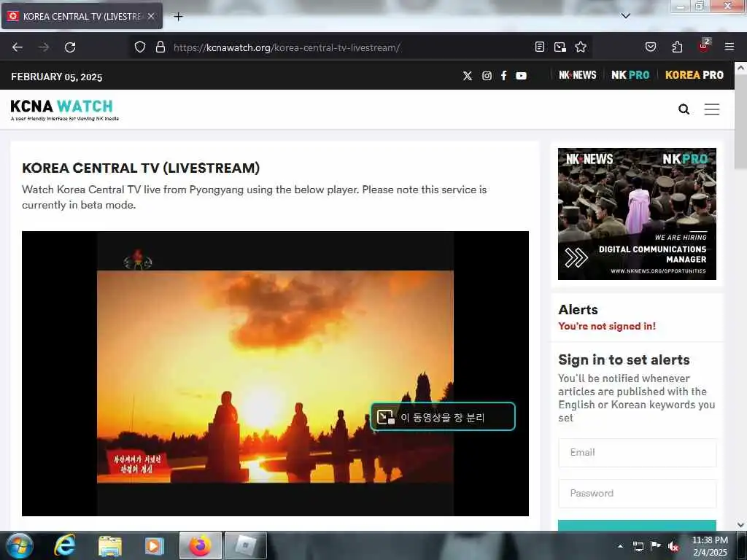The image size is (747, 560).
Task: Open the site hamburger navigation menu
Action: [x=712, y=109]
